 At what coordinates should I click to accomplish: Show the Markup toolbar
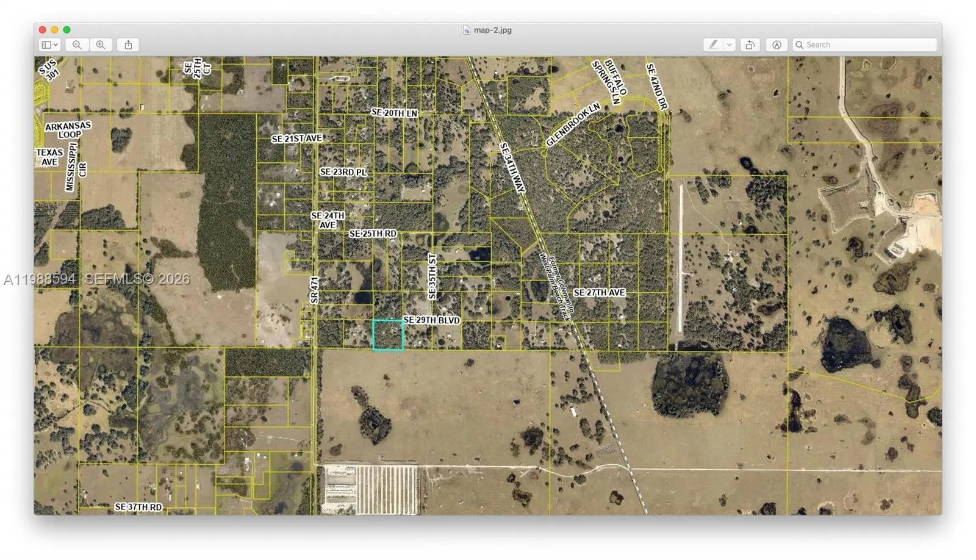point(777,45)
